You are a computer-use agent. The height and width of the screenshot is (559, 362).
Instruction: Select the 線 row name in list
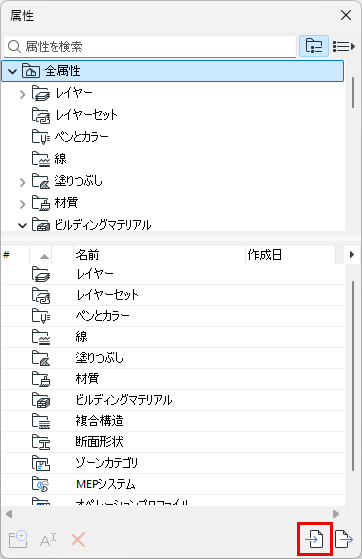(x=82, y=337)
